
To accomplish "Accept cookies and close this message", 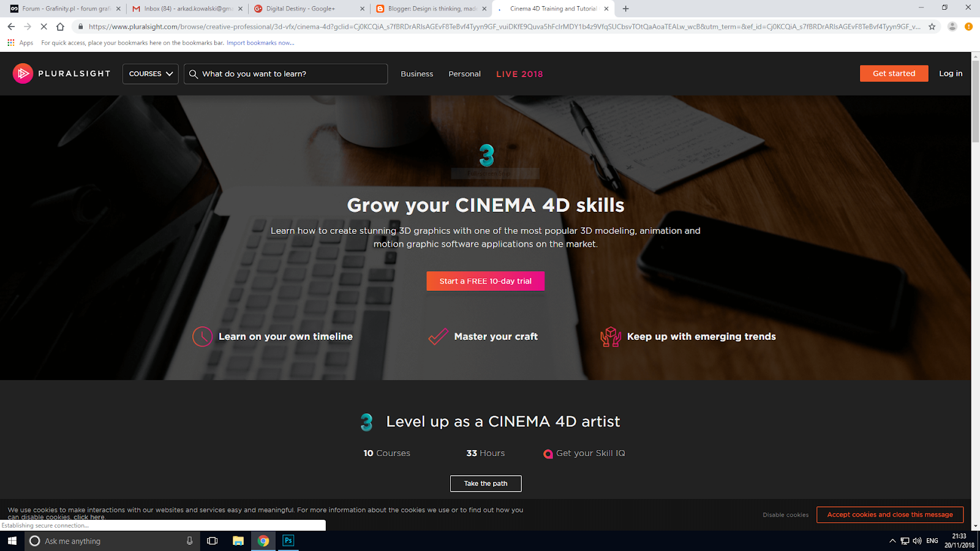I will 890,514.
